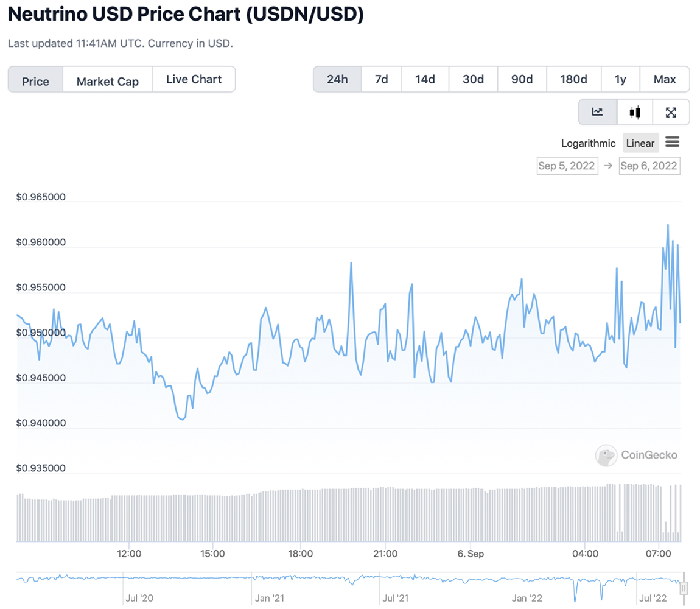Select the 24h time range
The width and height of the screenshot is (700, 609).
(337, 79)
